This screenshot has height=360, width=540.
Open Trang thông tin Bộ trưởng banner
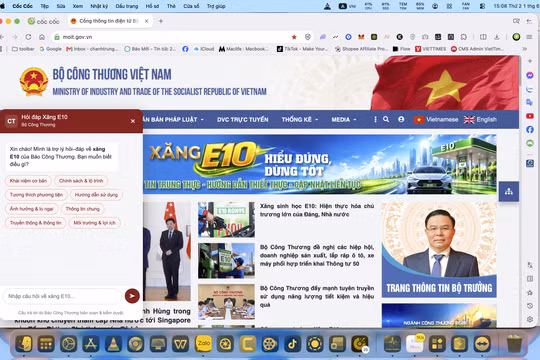(x=439, y=250)
